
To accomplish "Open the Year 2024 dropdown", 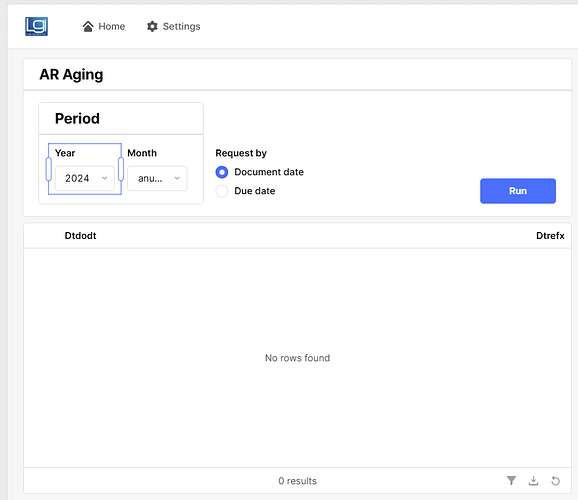I will (85, 178).
